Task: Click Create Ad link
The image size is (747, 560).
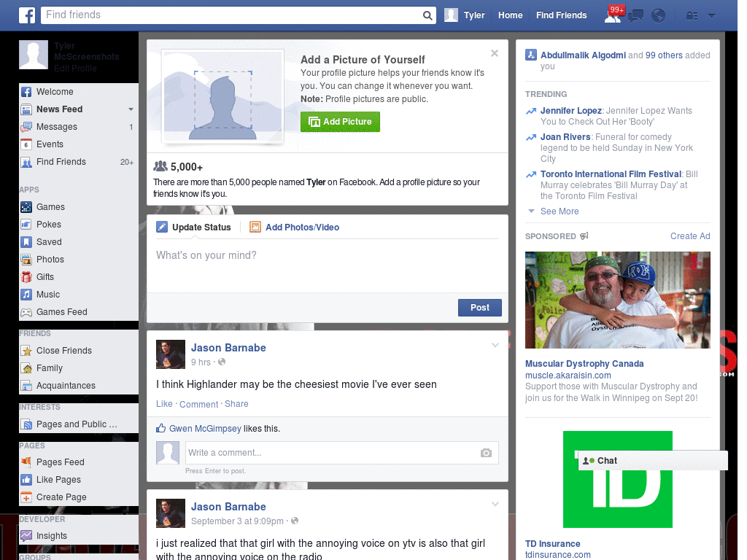Action: point(690,236)
